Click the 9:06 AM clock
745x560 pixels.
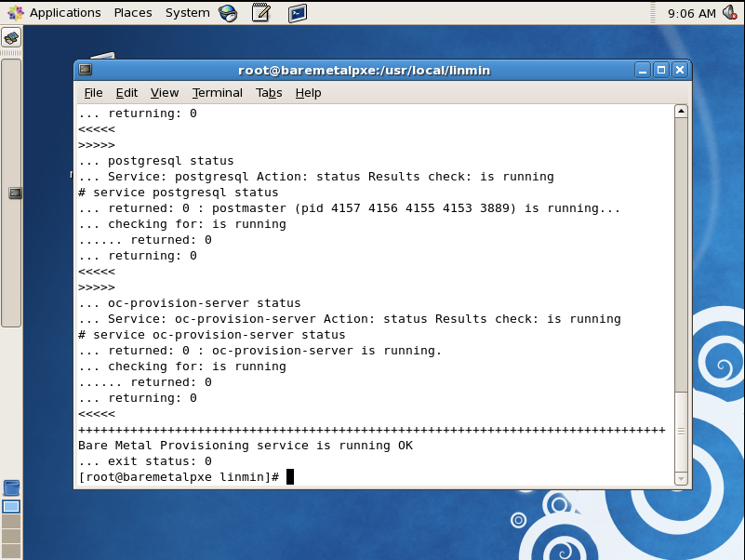point(691,14)
